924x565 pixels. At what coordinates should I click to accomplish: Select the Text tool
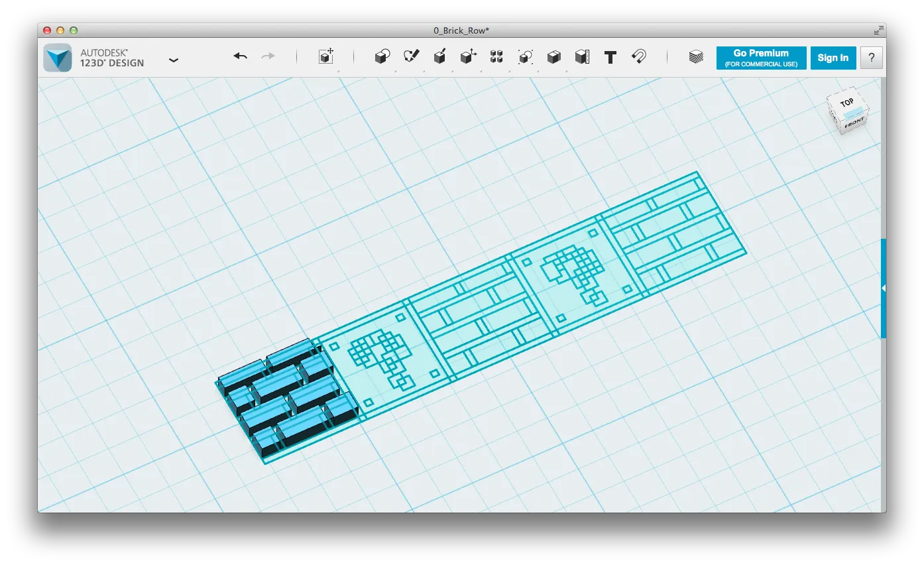click(x=610, y=57)
